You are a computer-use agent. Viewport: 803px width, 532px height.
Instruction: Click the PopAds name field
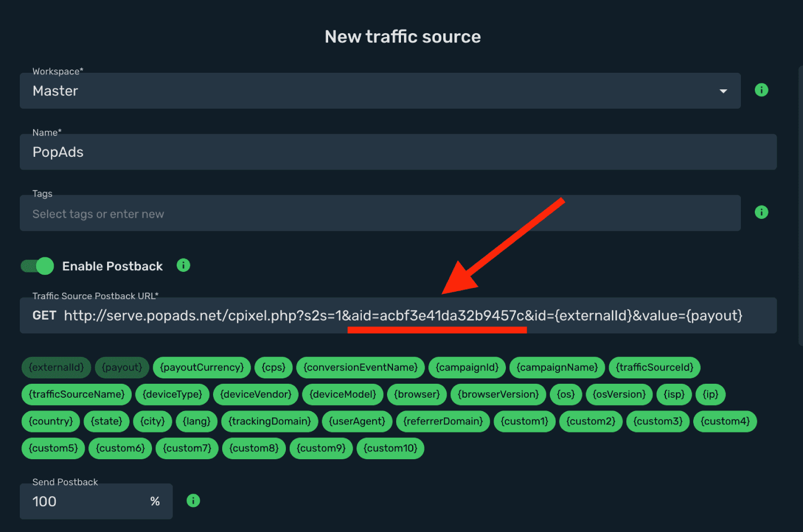(398, 152)
